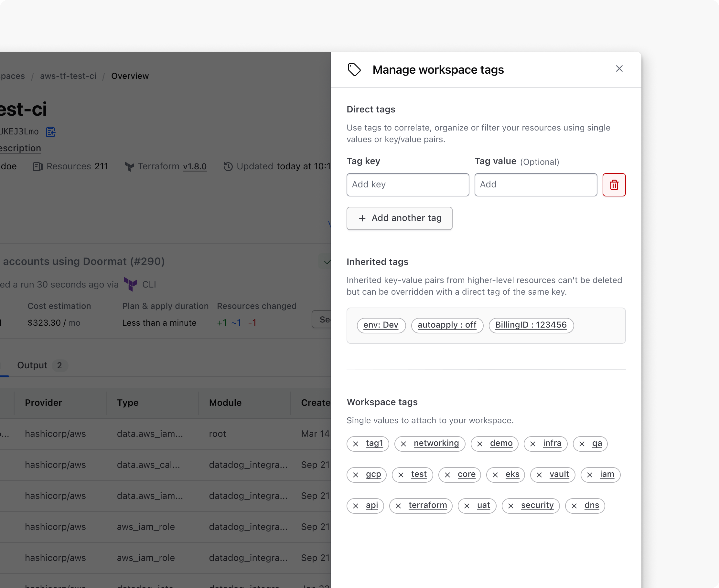Delete the tag row with trash icon

[x=614, y=184]
